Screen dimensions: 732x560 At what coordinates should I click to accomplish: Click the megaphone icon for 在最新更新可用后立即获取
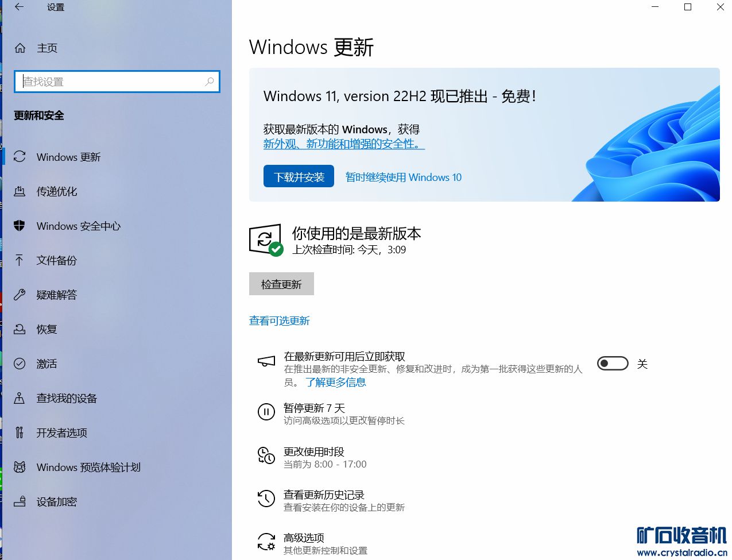click(266, 361)
